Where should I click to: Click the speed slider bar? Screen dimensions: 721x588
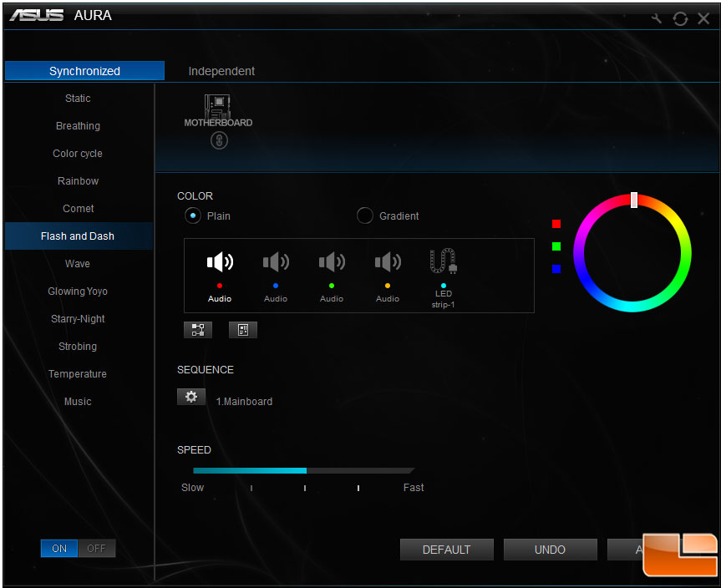pyautogui.click(x=303, y=470)
